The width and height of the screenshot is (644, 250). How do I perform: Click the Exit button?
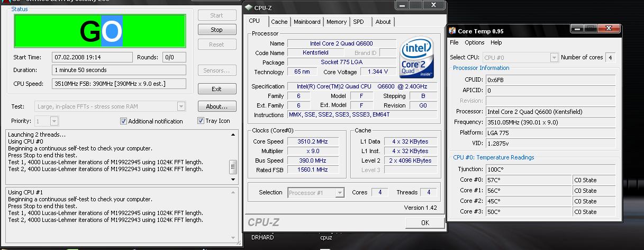(216, 89)
